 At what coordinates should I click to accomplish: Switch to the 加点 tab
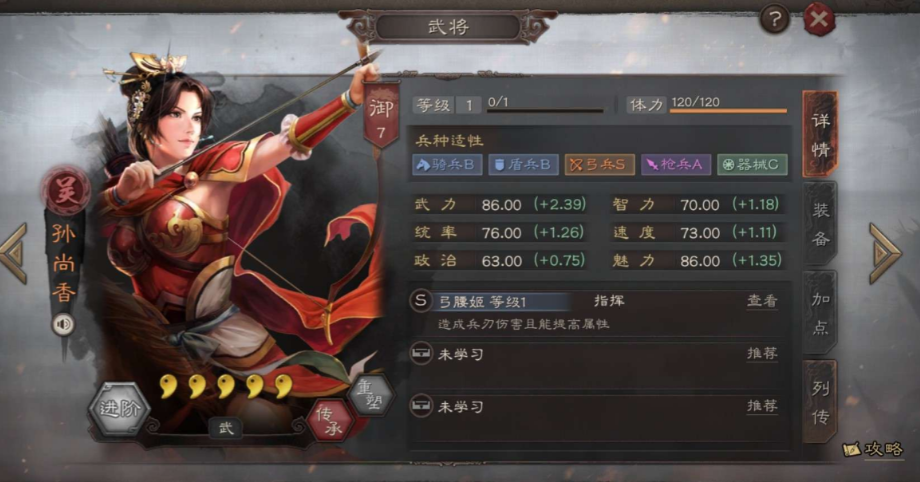(x=820, y=312)
